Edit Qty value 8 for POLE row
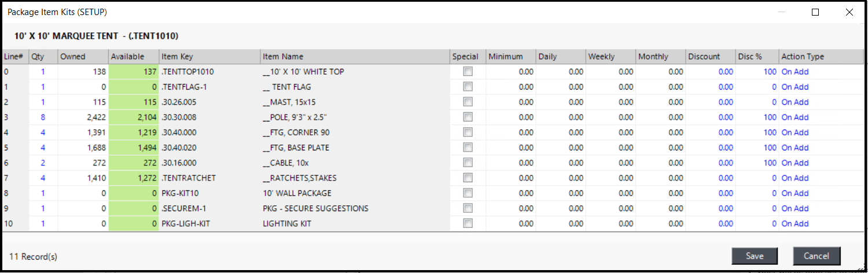 pyautogui.click(x=42, y=117)
